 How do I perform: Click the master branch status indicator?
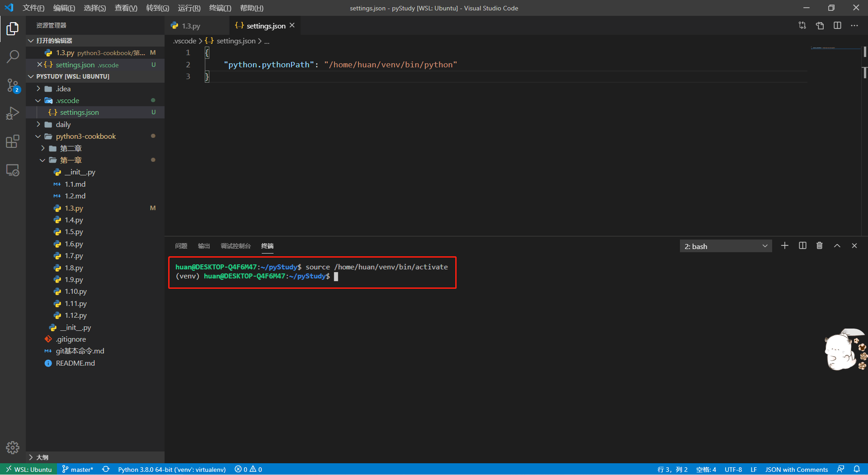point(78,470)
